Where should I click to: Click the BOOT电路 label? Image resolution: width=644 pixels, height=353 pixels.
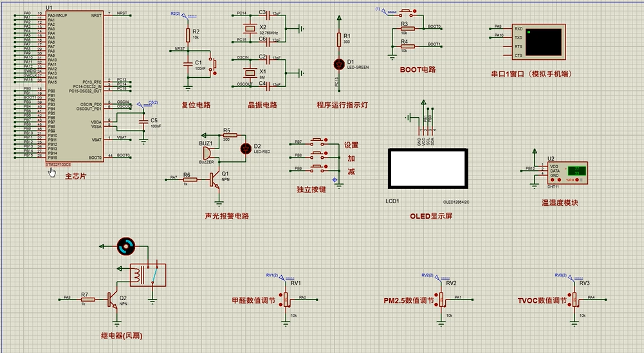[418, 70]
